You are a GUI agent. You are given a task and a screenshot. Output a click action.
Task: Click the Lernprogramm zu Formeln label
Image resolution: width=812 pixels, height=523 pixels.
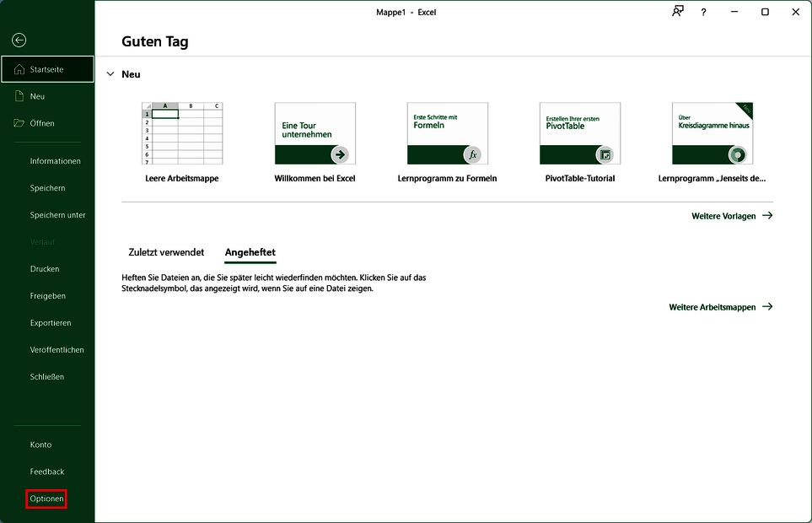tap(448, 178)
